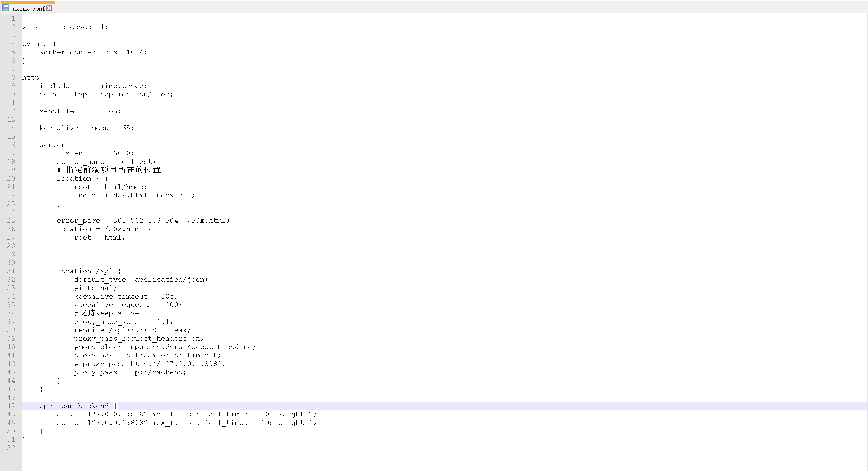Click line number 47 in the margin
The width and height of the screenshot is (868, 471).
11,406
